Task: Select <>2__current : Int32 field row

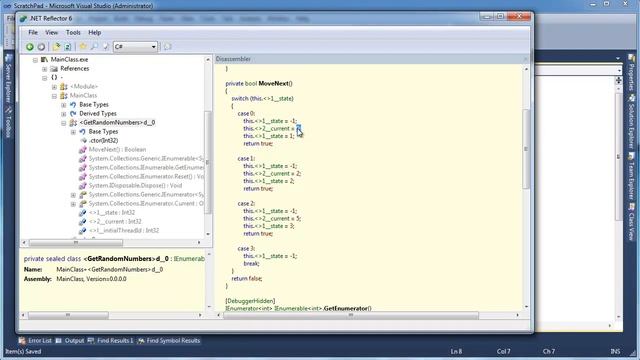Action: point(115,221)
